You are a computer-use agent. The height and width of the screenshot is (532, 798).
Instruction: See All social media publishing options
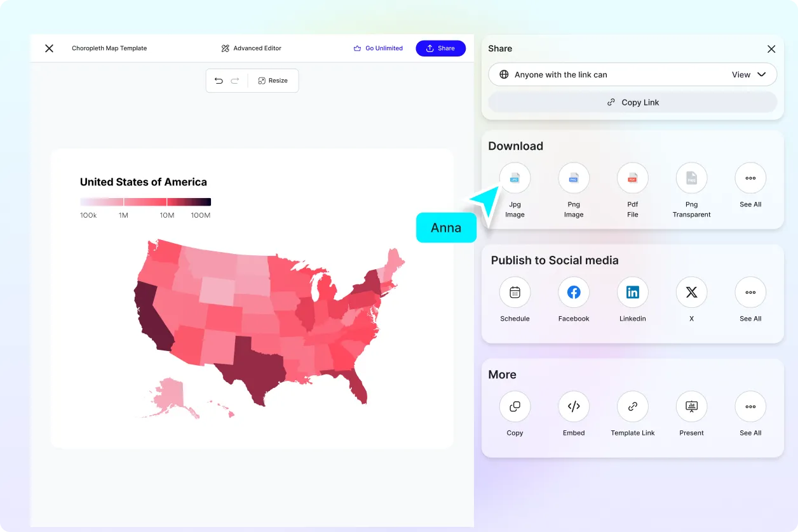750,293
